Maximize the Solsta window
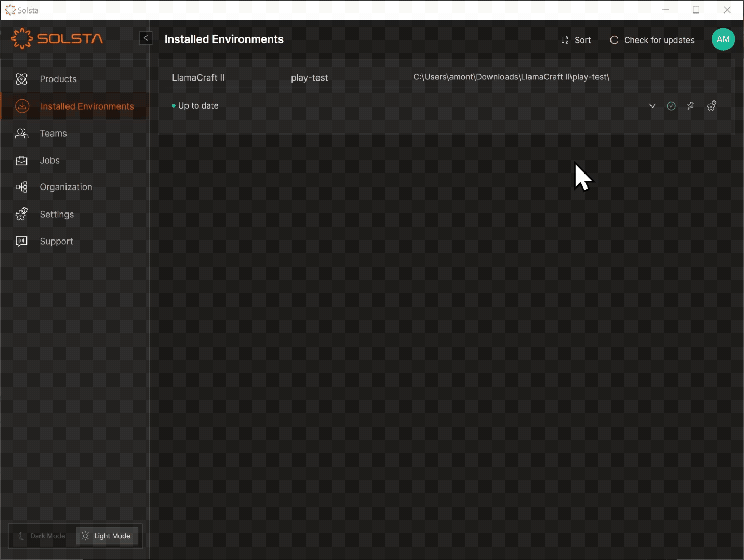This screenshot has height=560, width=744. 696,10
